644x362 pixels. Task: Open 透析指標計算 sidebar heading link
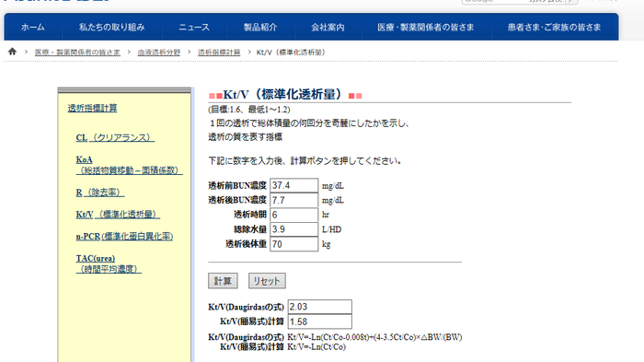(x=92, y=108)
